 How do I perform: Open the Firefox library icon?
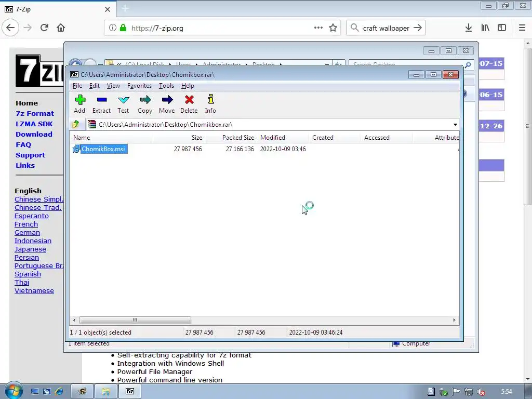click(485, 28)
